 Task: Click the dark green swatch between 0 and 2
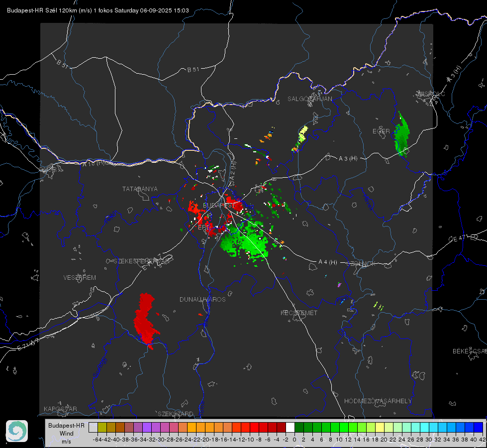[x=299, y=427]
